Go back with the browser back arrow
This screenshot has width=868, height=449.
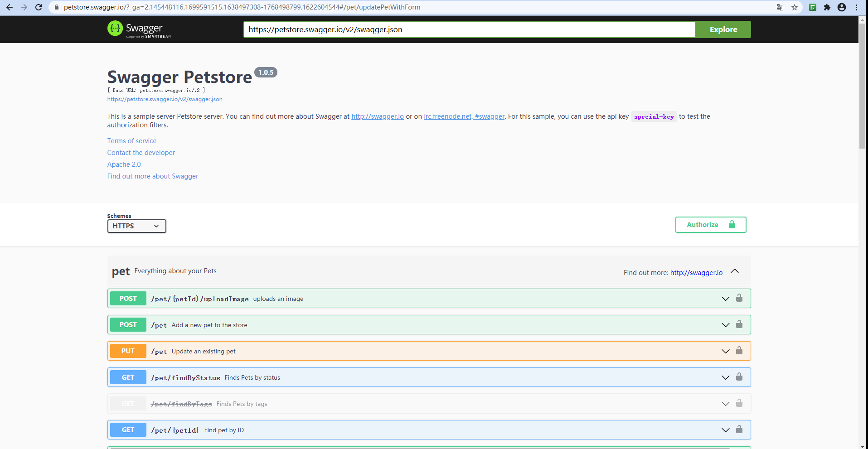point(10,7)
